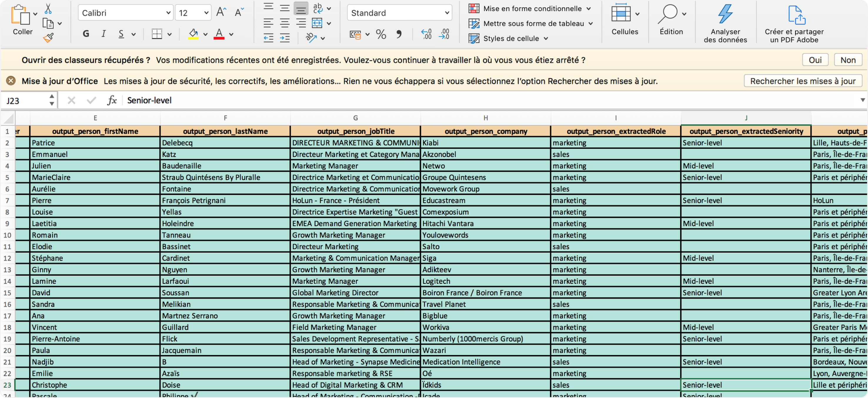Toggle bottom vertical alignment

[x=301, y=9]
